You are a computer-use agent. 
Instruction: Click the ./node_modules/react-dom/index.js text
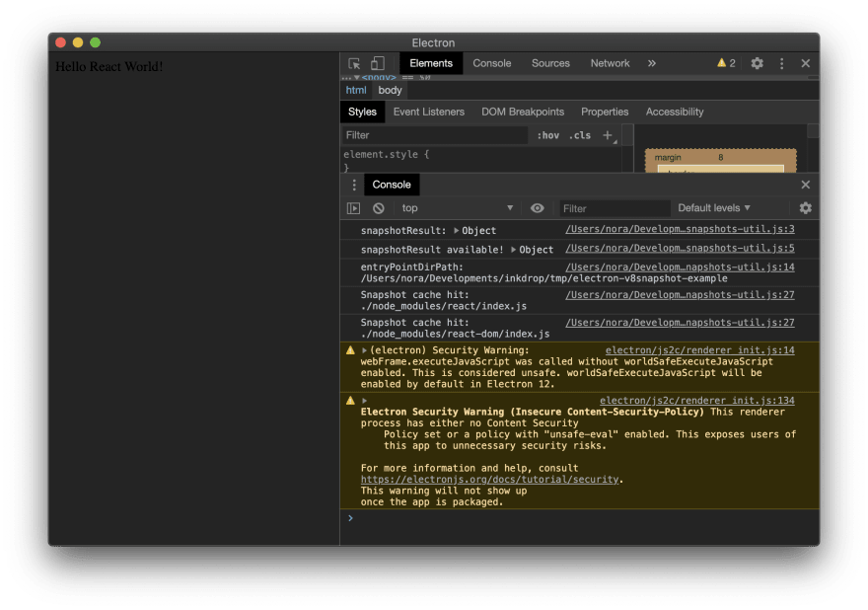tap(455, 334)
